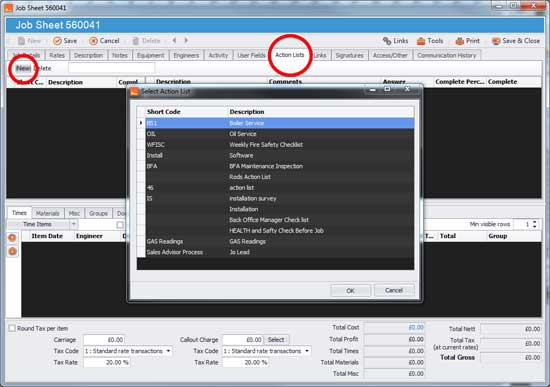Open the Engineers tab
550x387 pixels.
[186, 55]
